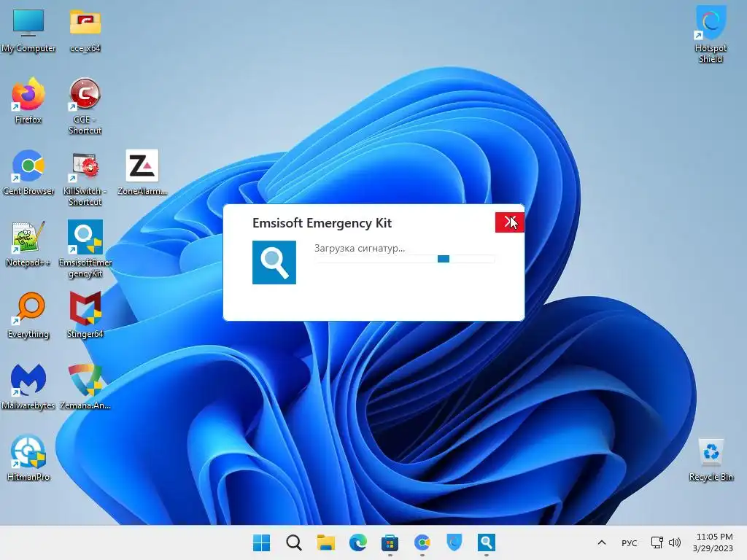Open the Windows Start menu
This screenshot has height=560, width=747.
tap(261, 542)
